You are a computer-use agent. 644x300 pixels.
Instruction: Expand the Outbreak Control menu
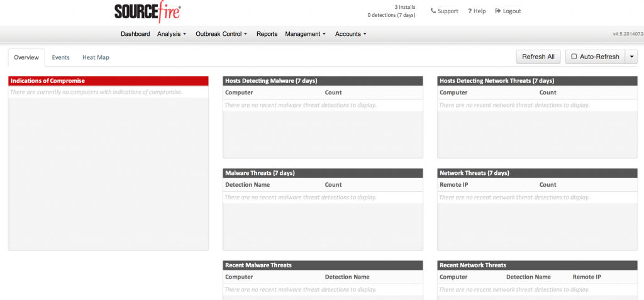tap(221, 34)
